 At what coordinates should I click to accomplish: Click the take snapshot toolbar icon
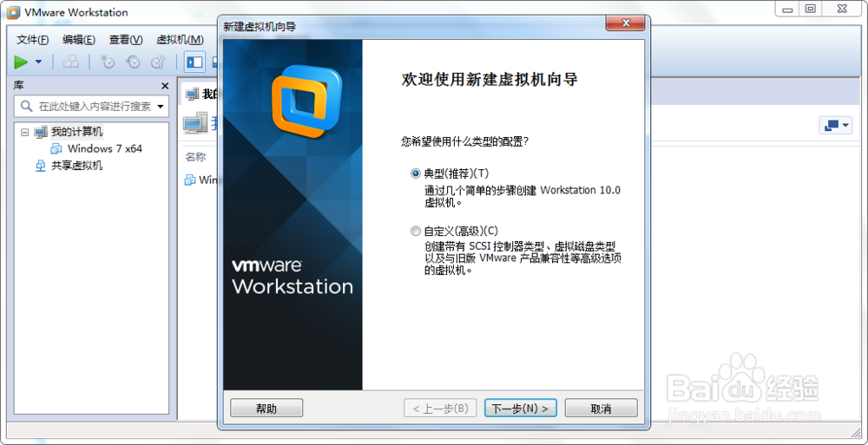pos(108,62)
